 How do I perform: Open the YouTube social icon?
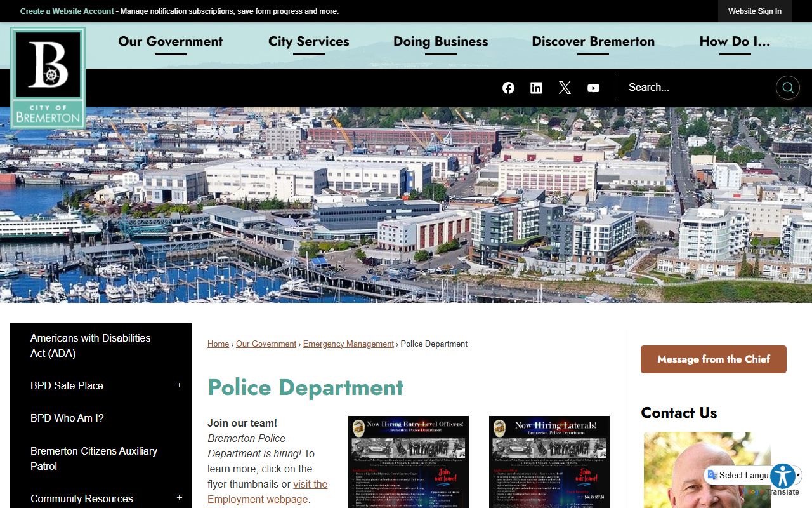pyautogui.click(x=593, y=88)
